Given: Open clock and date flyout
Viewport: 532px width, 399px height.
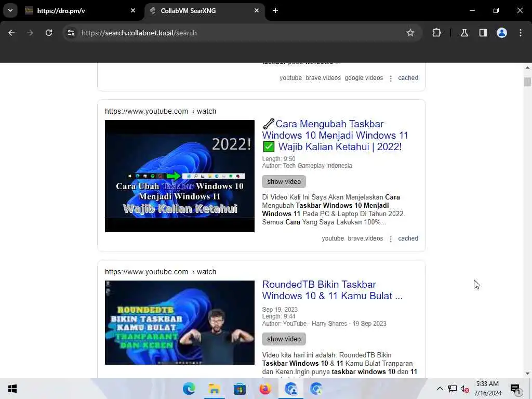Looking at the screenshot, I should click(488, 389).
